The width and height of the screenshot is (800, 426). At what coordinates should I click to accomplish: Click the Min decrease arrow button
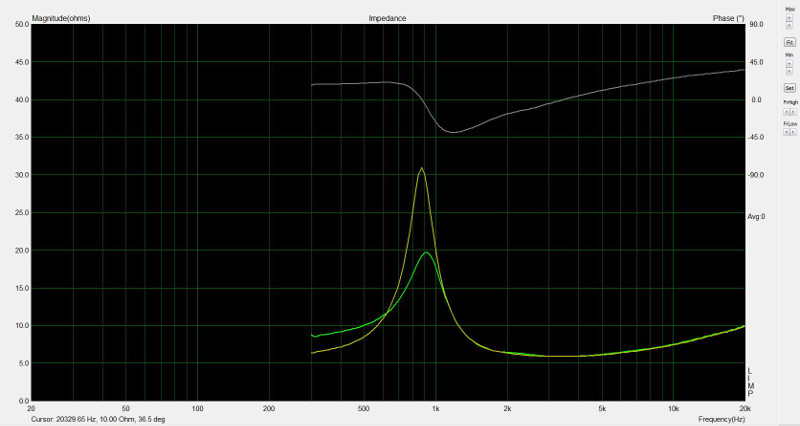point(789,70)
